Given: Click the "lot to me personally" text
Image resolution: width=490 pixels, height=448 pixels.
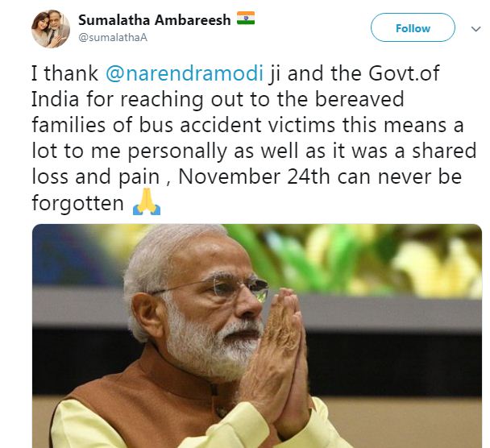Looking at the screenshot, I should (x=129, y=151).
